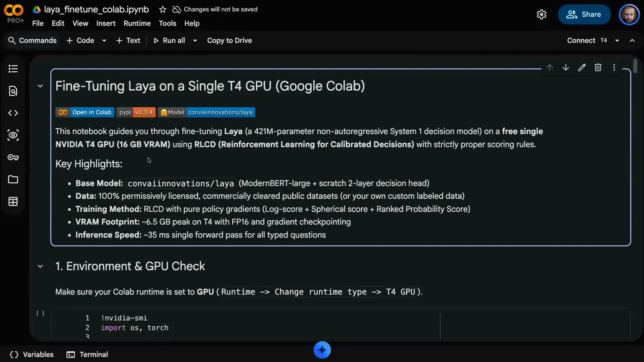The width and height of the screenshot is (644, 362).
Task: Open the settings gear icon
Action: pyautogui.click(x=541, y=14)
